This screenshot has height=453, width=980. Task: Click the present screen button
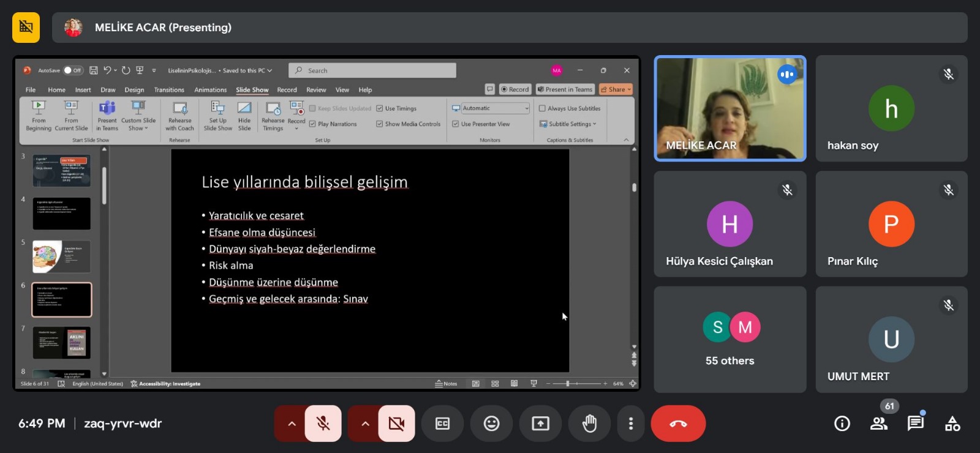pyautogui.click(x=540, y=424)
